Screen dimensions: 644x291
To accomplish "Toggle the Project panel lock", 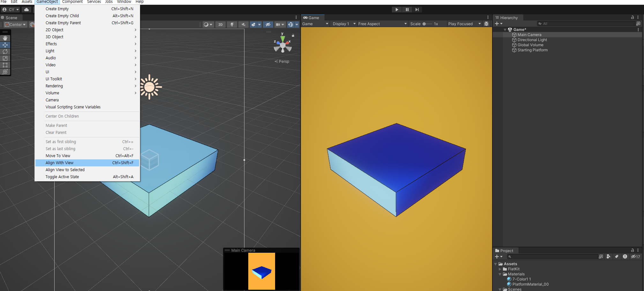I will click(x=633, y=251).
